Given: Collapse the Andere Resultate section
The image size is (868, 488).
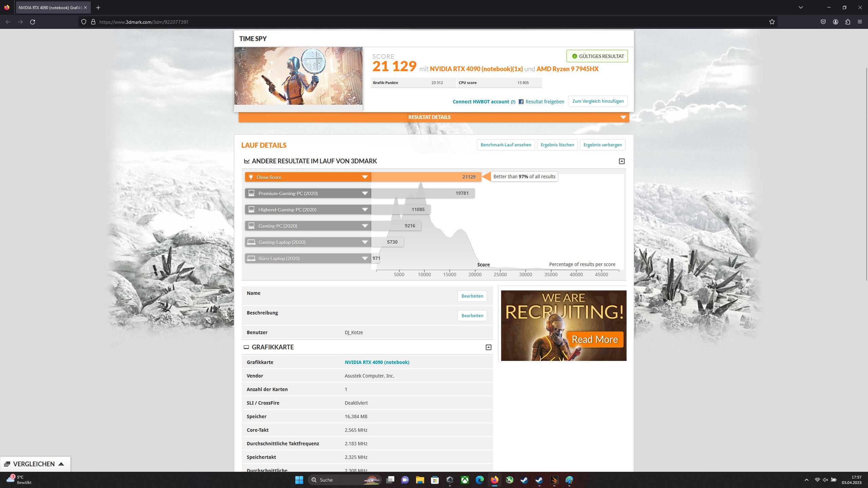Looking at the screenshot, I should (622, 161).
